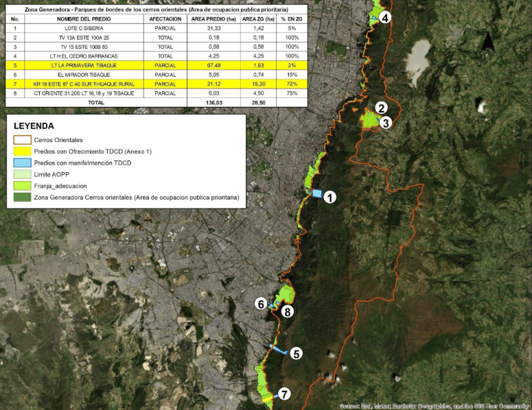Click highlighted cell 'LT LA PRIMAVERA TIBAQUE'

click(84, 65)
